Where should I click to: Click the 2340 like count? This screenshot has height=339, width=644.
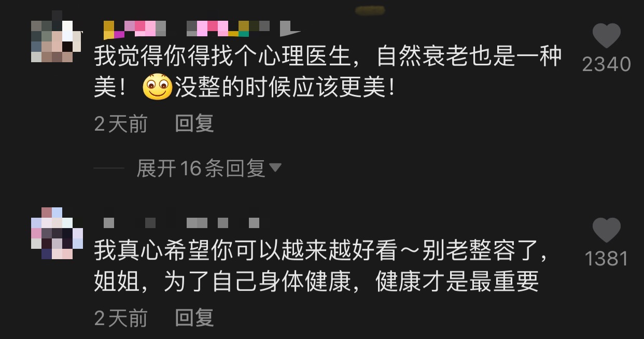click(606, 64)
